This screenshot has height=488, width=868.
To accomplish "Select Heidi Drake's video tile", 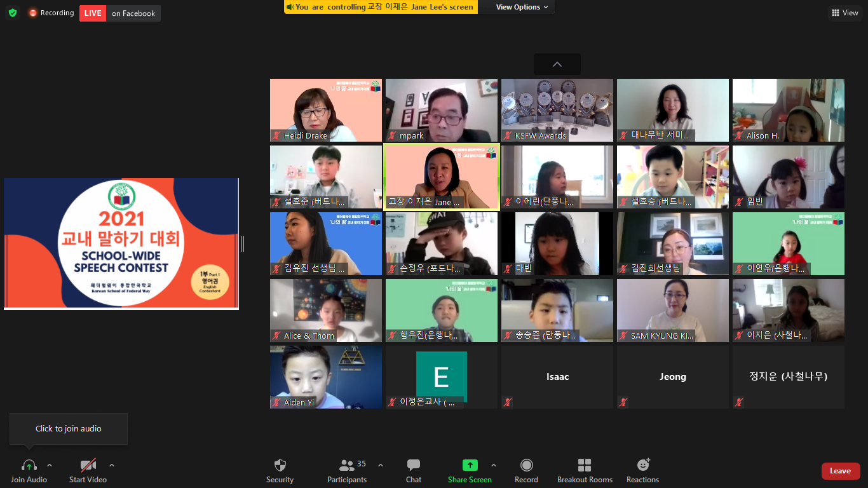I will (x=326, y=110).
